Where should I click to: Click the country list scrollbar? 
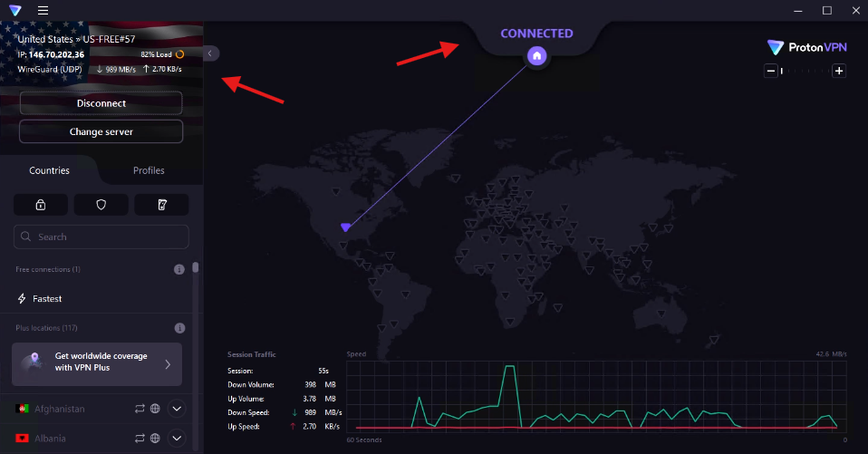click(x=196, y=267)
